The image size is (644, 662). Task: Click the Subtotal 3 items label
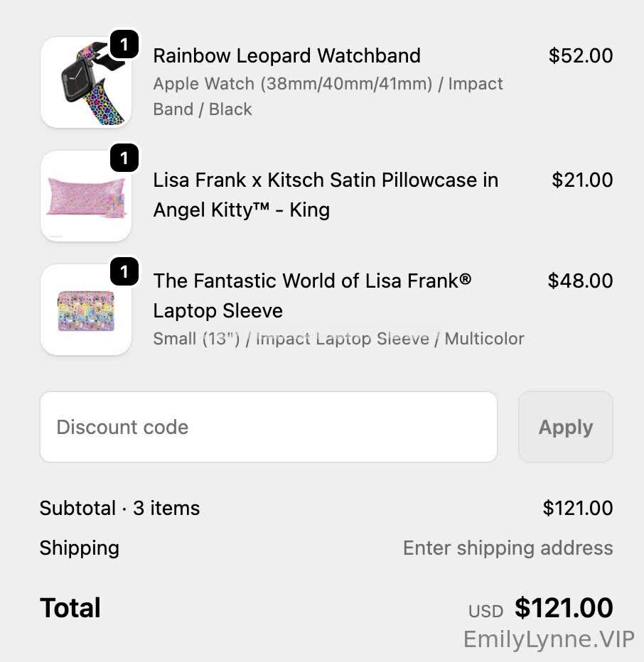pyautogui.click(x=119, y=508)
